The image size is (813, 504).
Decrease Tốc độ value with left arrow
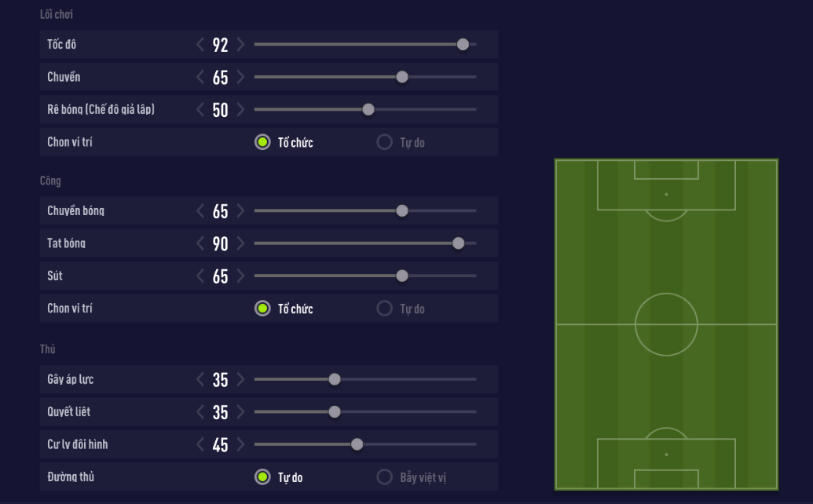(200, 45)
